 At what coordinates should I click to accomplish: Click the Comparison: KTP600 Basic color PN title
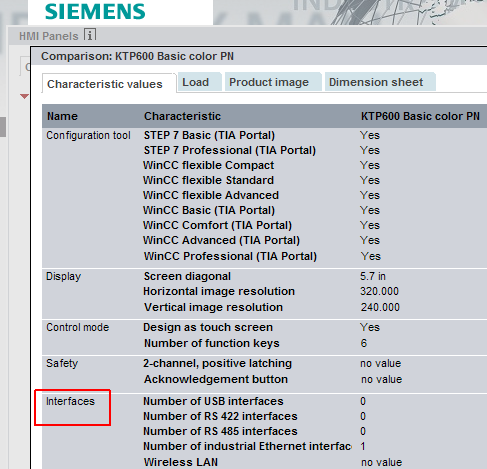pos(137,56)
